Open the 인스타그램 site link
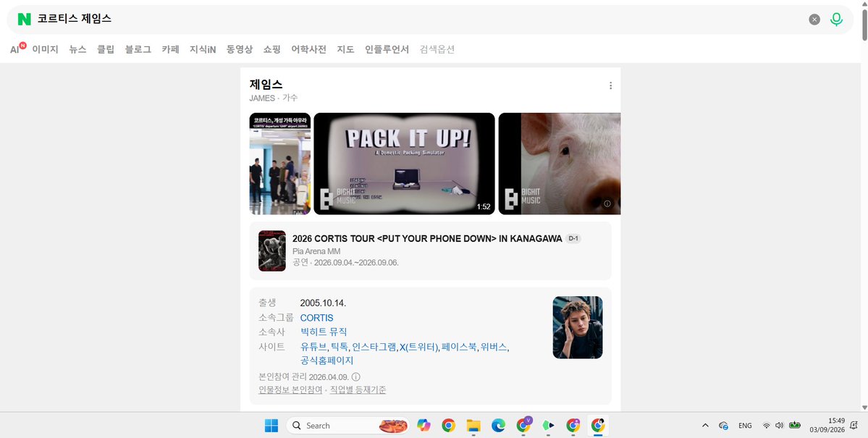 tap(374, 348)
